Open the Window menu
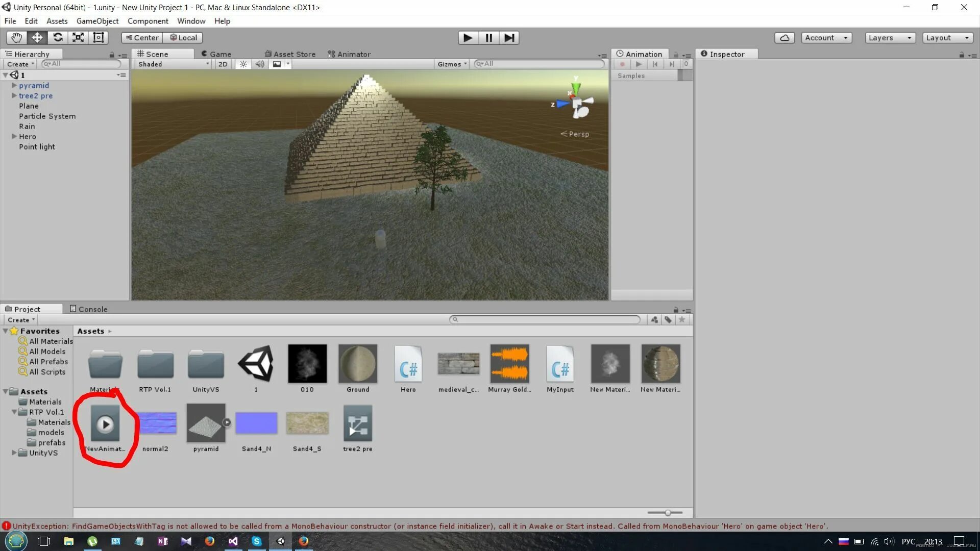This screenshot has height=551, width=980. (x=191, y=21)
